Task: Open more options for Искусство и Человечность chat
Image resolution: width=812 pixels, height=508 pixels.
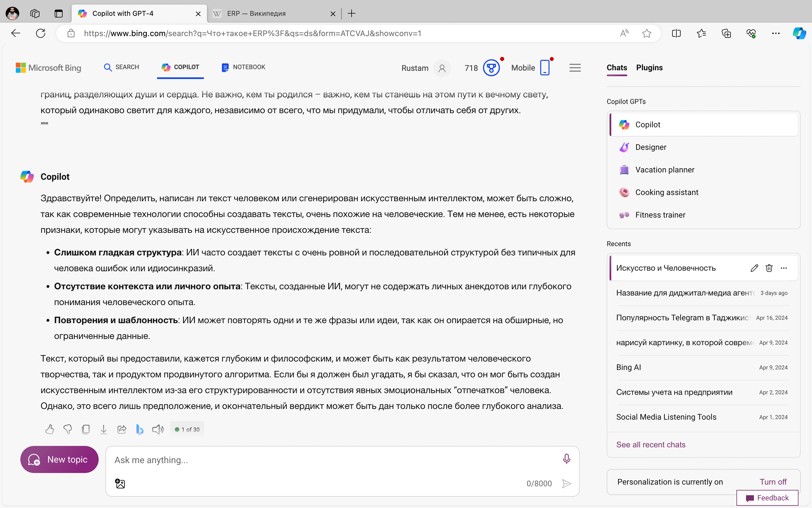Action: pos(784,268)
